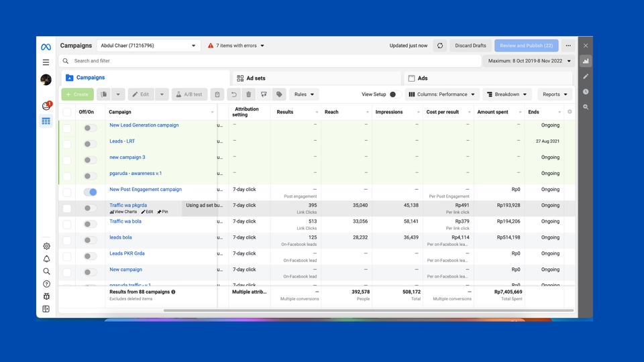Open notifications bell icon
This screenshot has height=362, width=644.
[x=46, y=259]
